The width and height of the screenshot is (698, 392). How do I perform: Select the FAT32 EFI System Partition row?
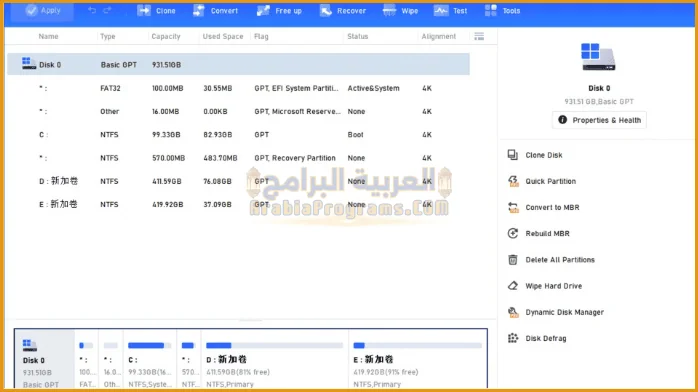(238, 88)
